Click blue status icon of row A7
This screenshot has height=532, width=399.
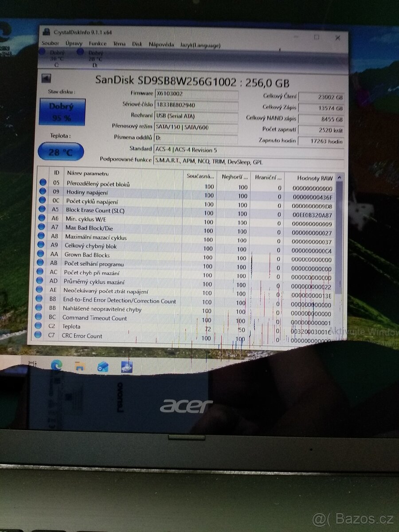pos(42,227)
